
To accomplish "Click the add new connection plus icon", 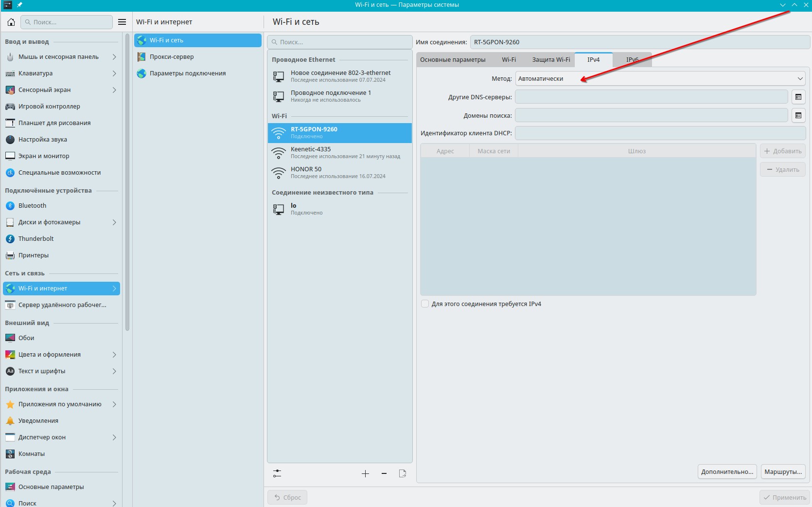I will click(365, 473).
